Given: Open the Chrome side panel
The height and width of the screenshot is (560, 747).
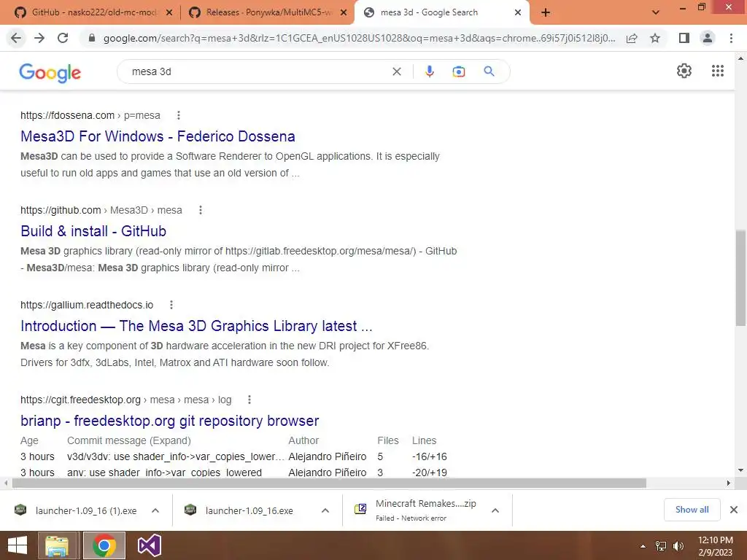Looking at the screenshot, I should [684, 38].
